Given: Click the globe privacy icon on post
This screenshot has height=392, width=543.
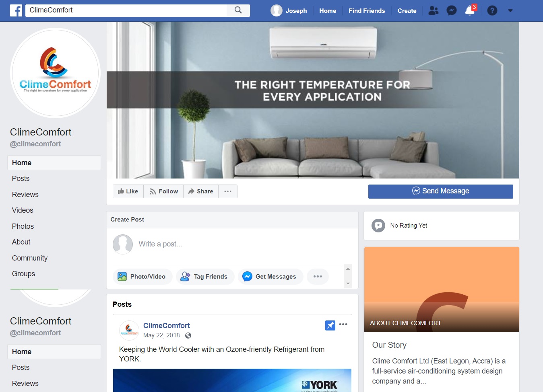Looking at the screenshot, I should tap(188, 335).
